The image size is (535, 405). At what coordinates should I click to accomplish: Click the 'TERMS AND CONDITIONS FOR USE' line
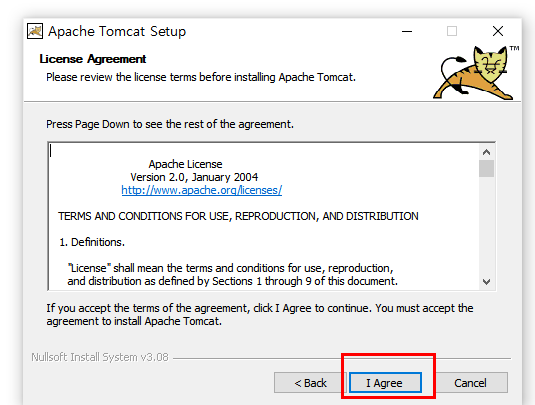tap(238, 216)
